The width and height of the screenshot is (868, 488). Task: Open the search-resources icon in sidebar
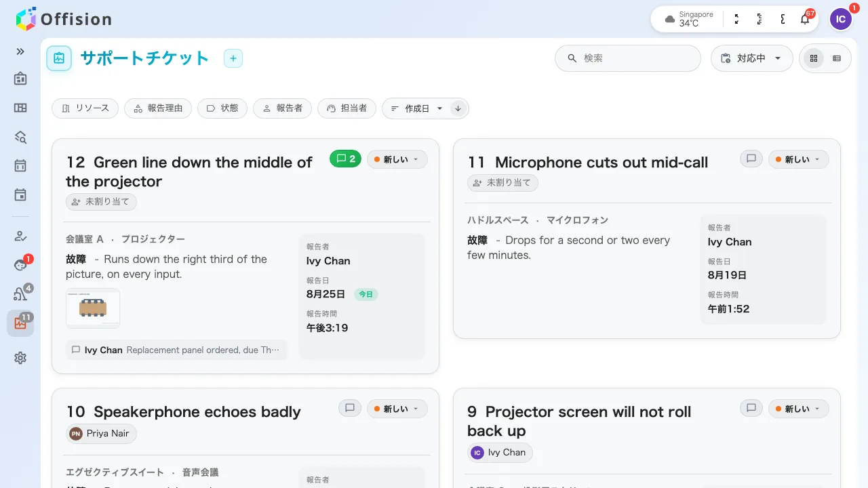coord(20,137)
